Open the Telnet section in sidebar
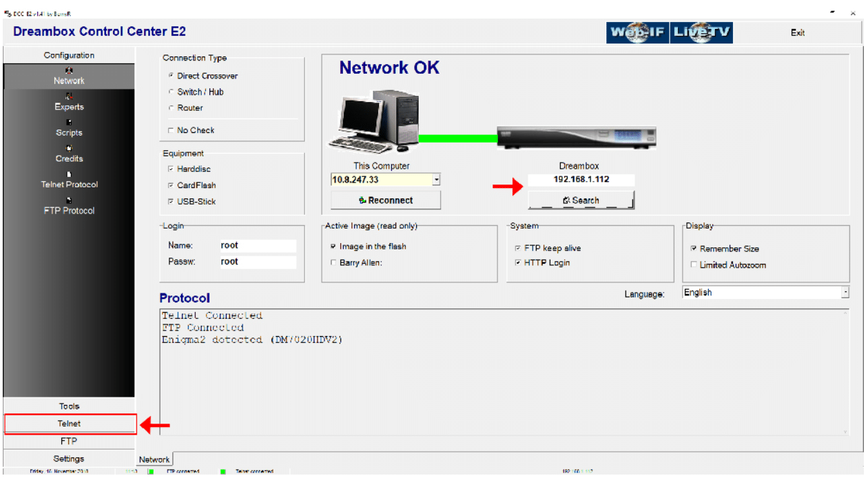This screenshot has width=868, height=478. (69, 424)
